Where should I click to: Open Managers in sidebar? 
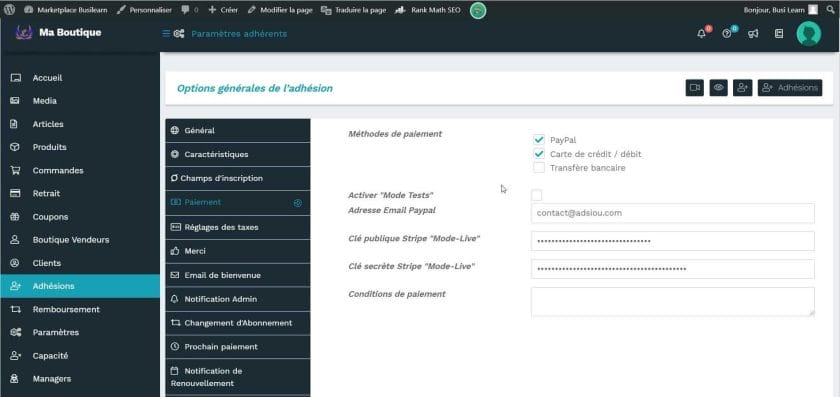point(80,379)
